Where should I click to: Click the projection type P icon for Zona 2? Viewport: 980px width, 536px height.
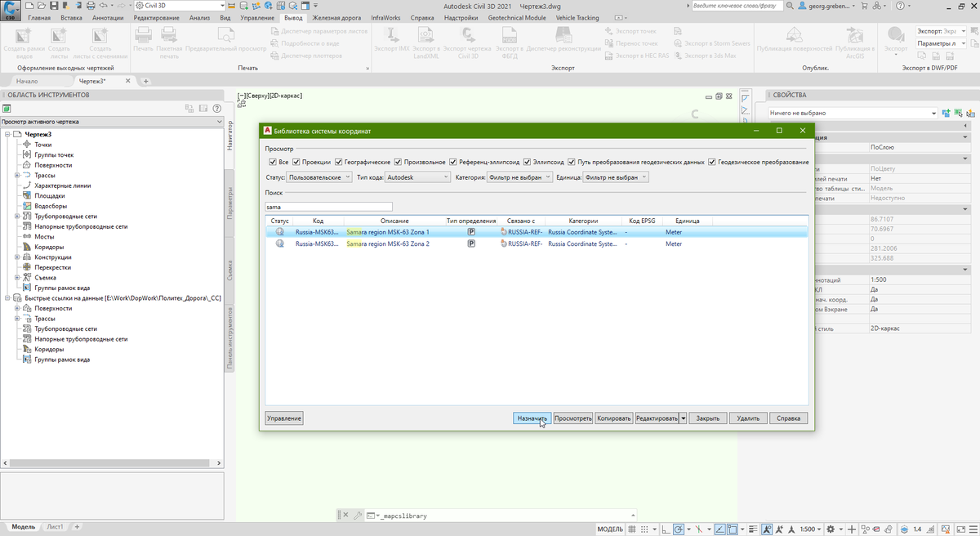(471, 243)
